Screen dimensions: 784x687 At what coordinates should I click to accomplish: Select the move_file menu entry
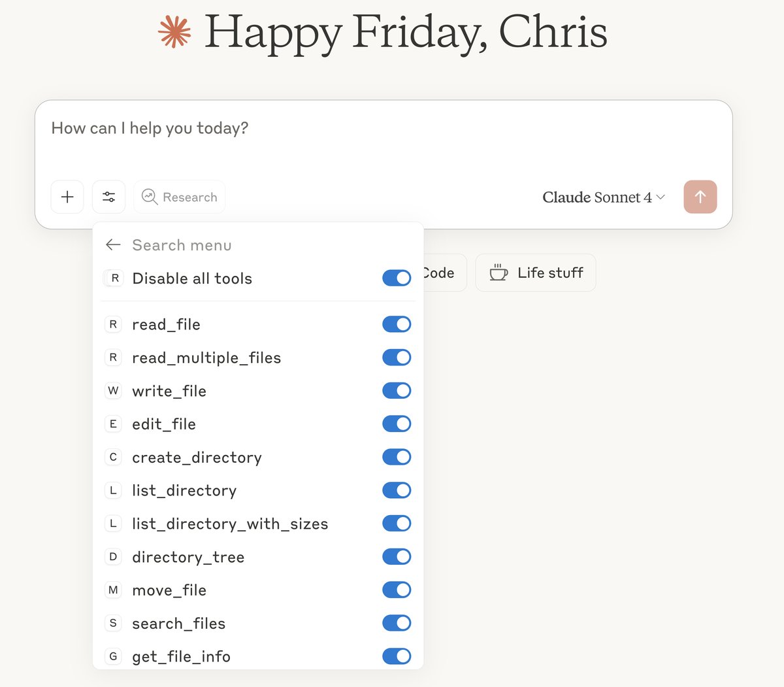pos(169,590)
